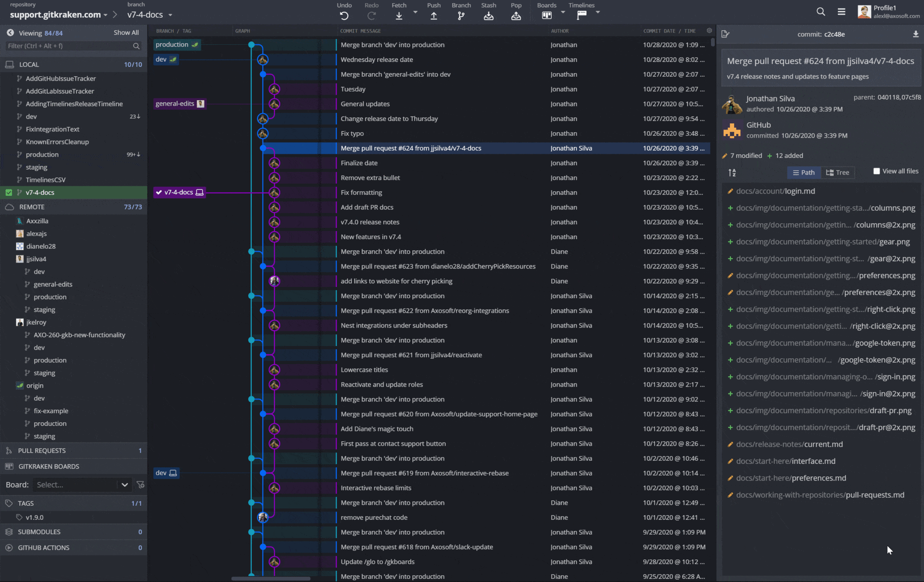Image resolution: width=924 pixels, height=582 pixels.
Task: Click the filter search magnifier icon
Action: pos(136,46)
